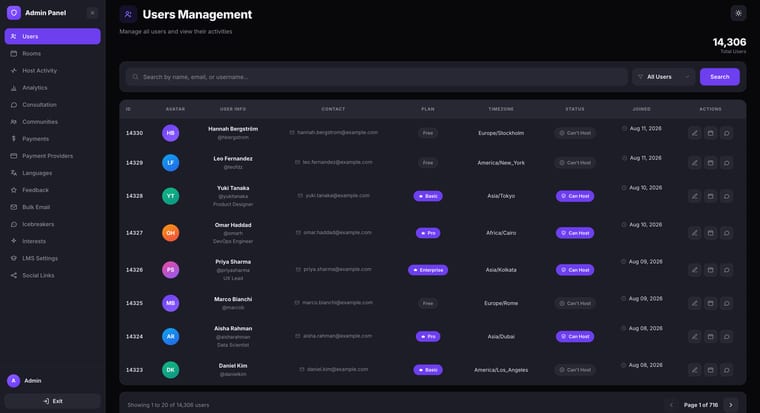Toggle Can Host status for Omar Haddad

pyautogui.click(x=575, y=233)
